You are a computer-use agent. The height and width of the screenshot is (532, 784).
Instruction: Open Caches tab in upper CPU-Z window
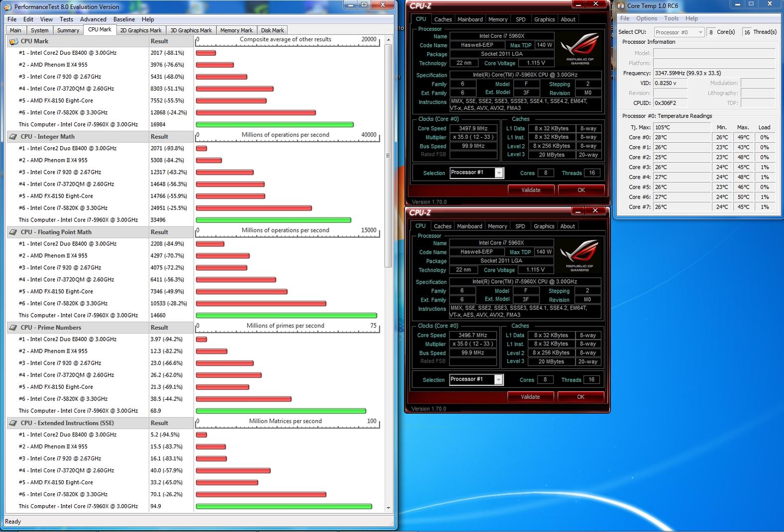click(443, 19)
